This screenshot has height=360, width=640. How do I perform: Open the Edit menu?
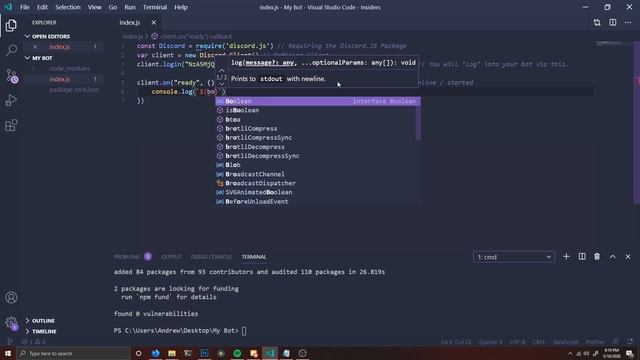[42, 7]
